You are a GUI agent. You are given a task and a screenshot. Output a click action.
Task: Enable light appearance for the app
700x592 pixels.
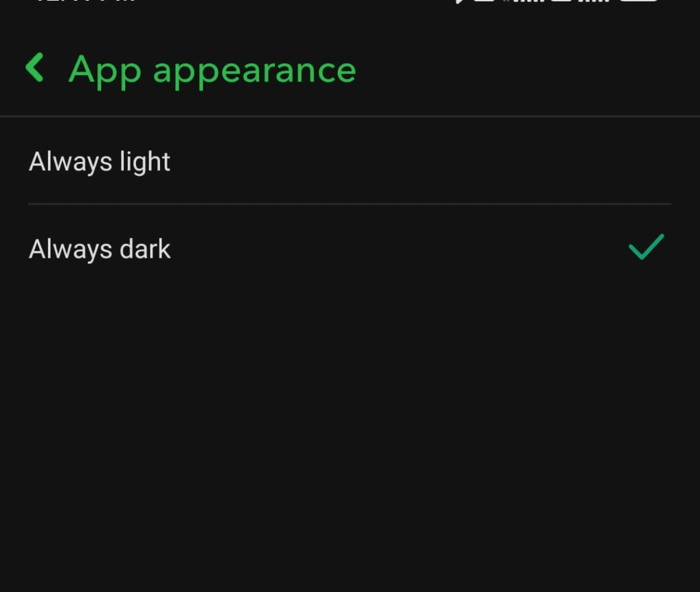(x=99, y=161)
